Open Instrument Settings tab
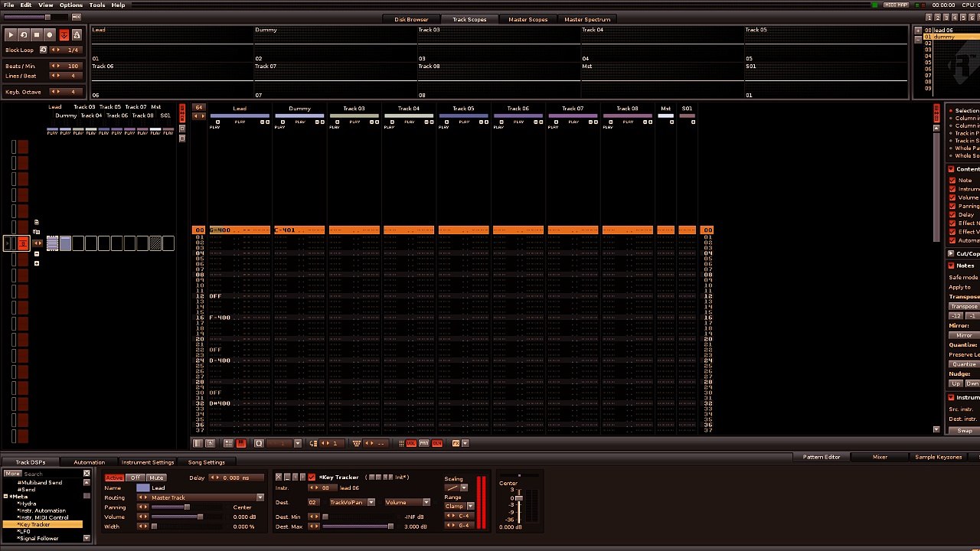The width and height of the screenshot is (980, 551). pos(148,462)
